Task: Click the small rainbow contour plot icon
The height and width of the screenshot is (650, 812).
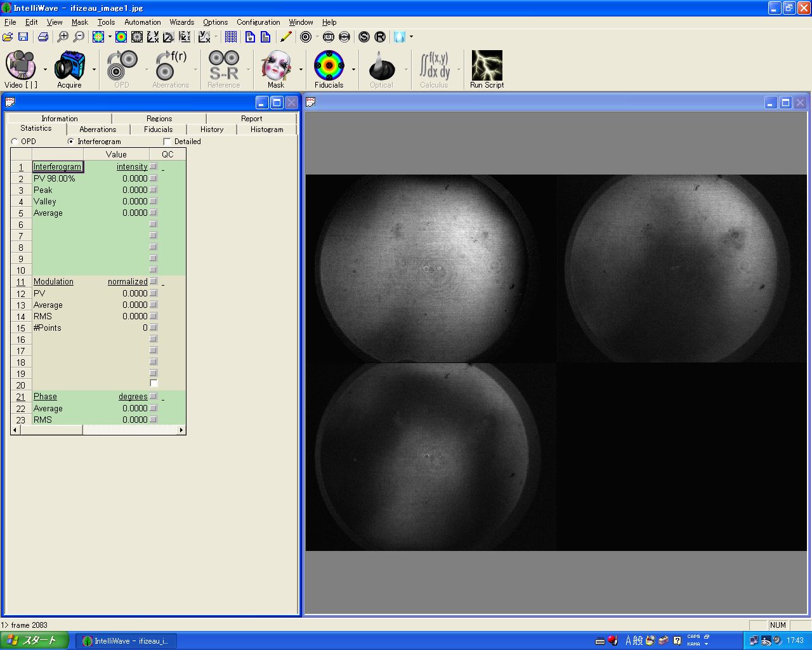Action: coord(121,37)
